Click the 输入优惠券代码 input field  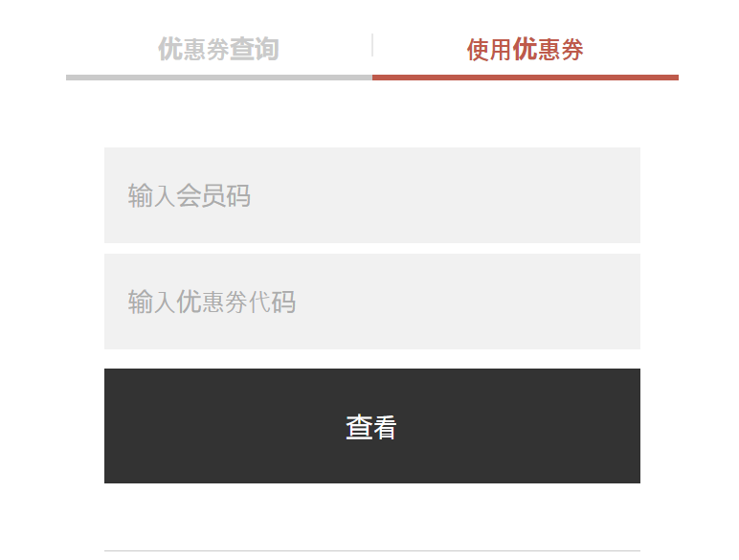[371, 302]
